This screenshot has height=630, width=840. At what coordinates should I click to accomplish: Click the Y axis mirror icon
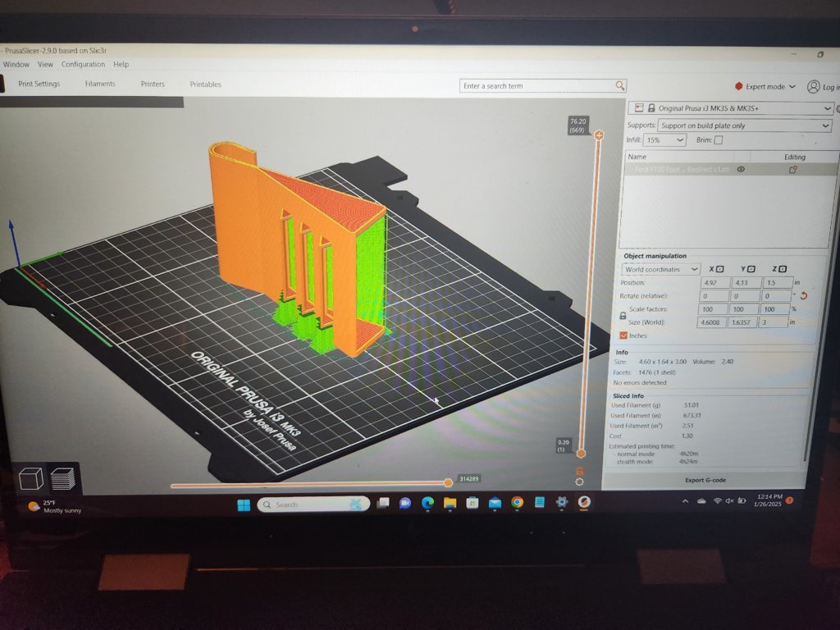(x=751, y=269)
